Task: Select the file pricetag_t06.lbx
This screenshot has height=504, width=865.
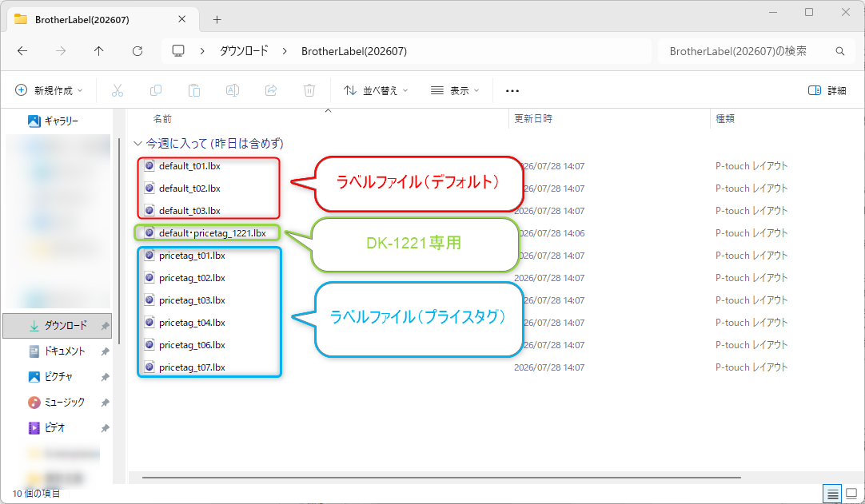Action: [192, 345]
